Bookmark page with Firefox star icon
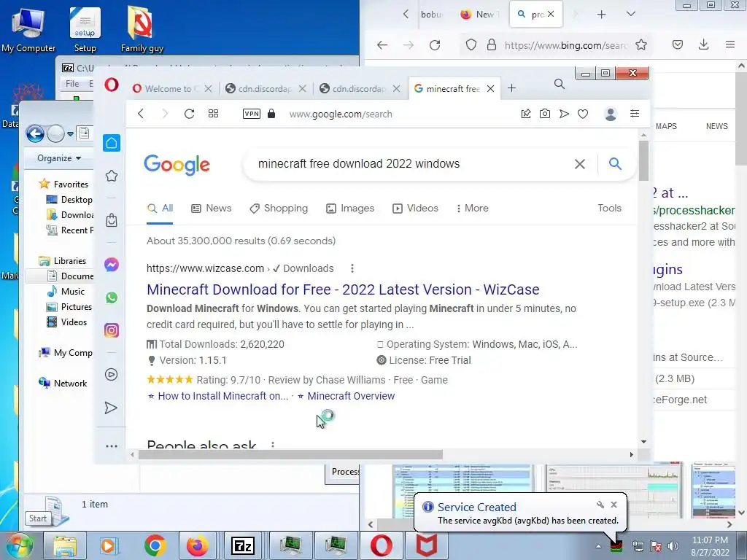 click(x=641, y=44)
